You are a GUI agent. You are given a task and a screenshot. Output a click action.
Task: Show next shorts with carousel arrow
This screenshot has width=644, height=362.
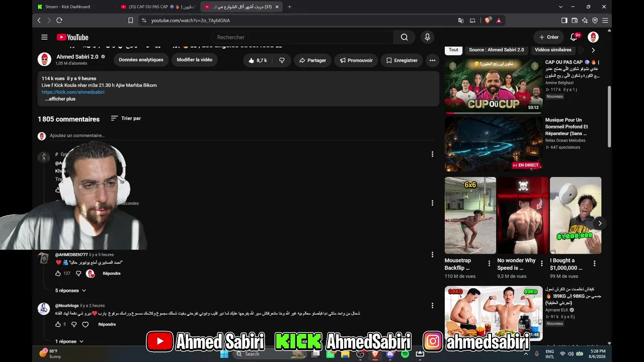600,223
